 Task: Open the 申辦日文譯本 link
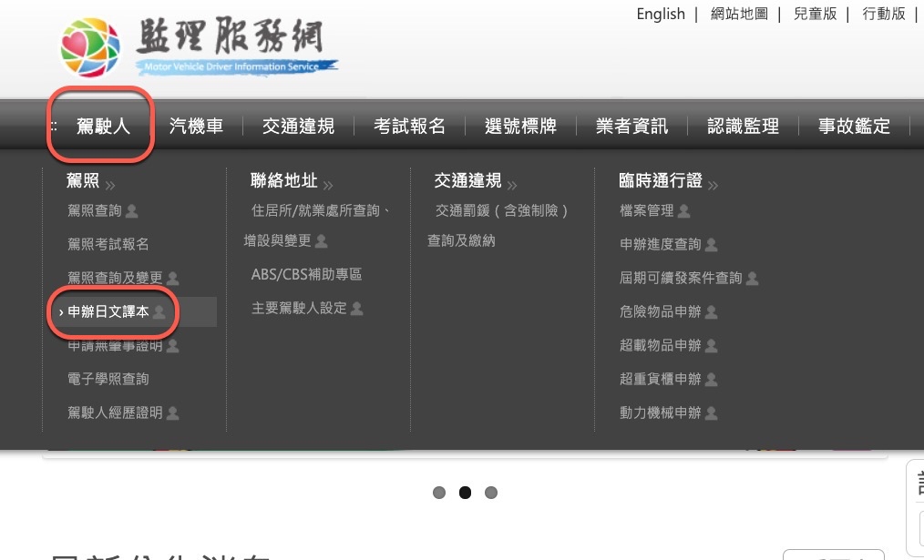click(108, 312)
